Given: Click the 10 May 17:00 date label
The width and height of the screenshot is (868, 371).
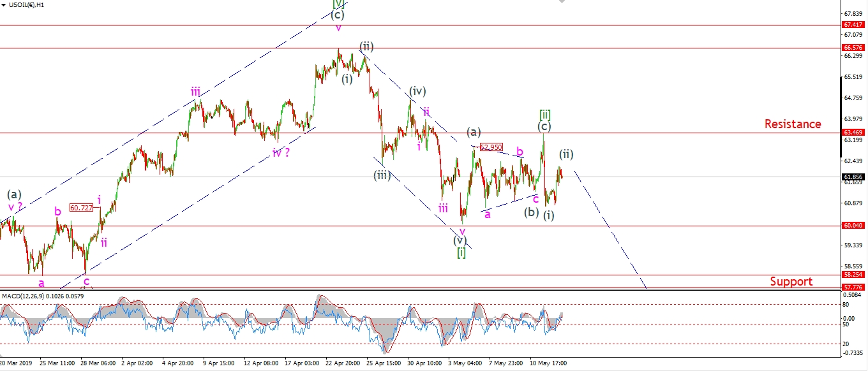Looking at the screenshot, I should [548, 363].
